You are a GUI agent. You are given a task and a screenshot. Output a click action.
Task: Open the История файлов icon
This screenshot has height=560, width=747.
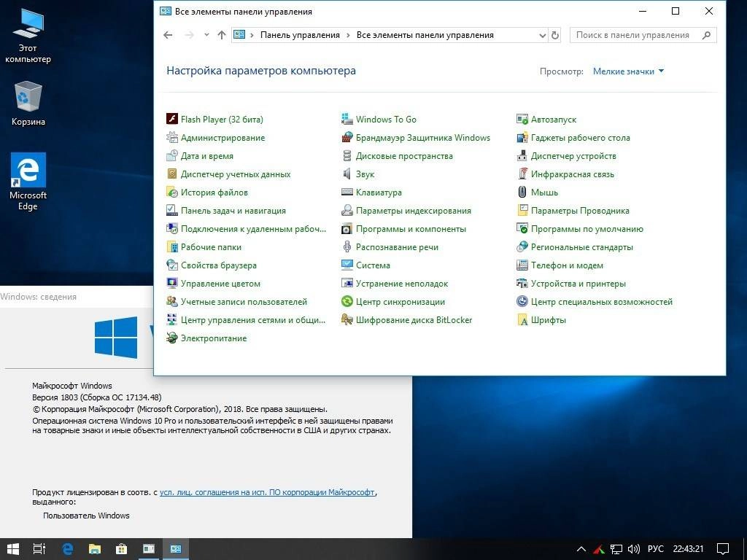(x=172, y=192)
